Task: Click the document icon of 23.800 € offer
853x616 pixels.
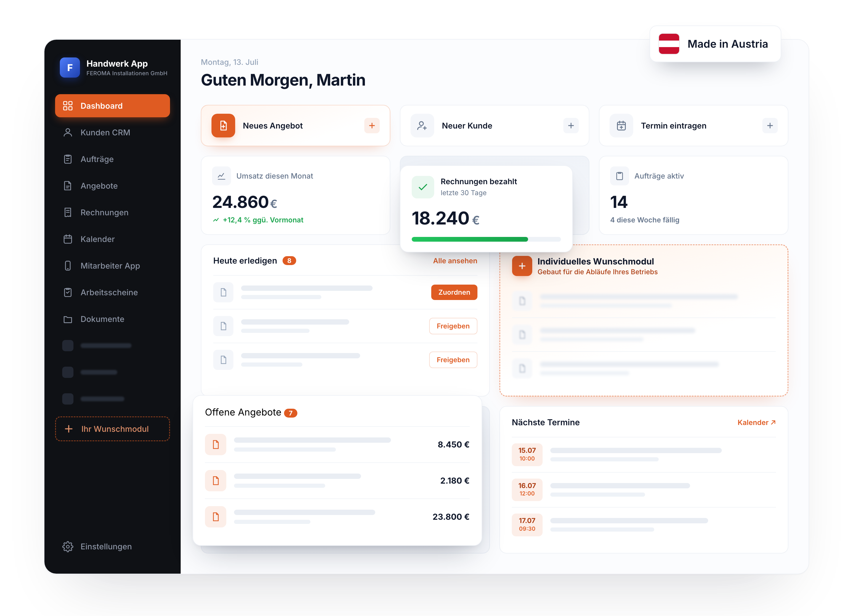Action: tap(216, 517)
